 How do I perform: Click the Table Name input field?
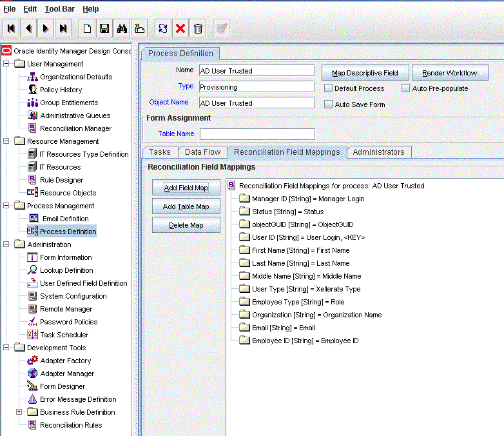click(257, 134)
